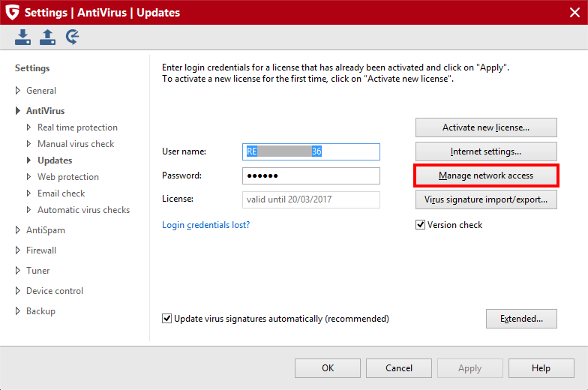588x390 pixels.
Task: Expand the AntiSpam section arrow
Action: click(18, 229)
